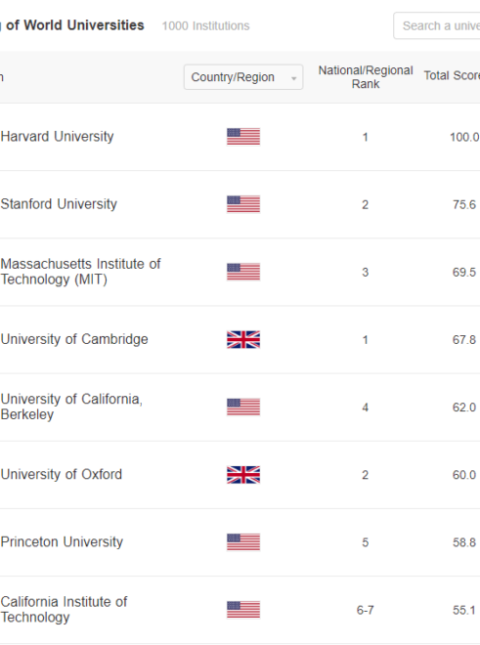Viewport: 480px width, 645px height.
Task: Click the US flag beside California Institute of Technology
Action: (243, 610)
